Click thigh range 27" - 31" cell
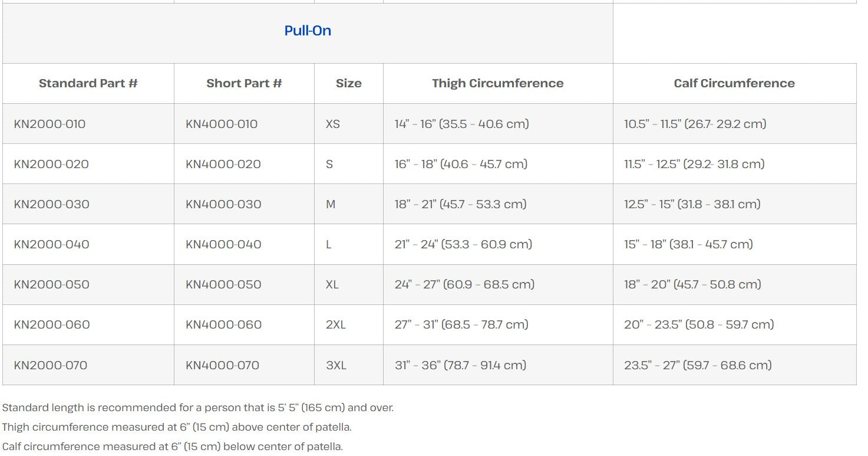868x456 pixels. click(x=461, y=324)
